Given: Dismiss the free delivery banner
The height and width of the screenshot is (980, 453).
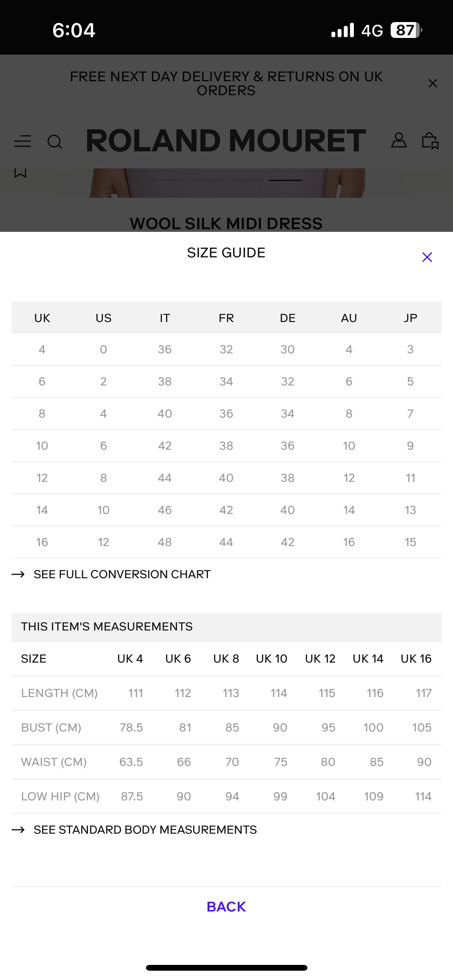Looking at the screenshot, I should coord(432,83).
